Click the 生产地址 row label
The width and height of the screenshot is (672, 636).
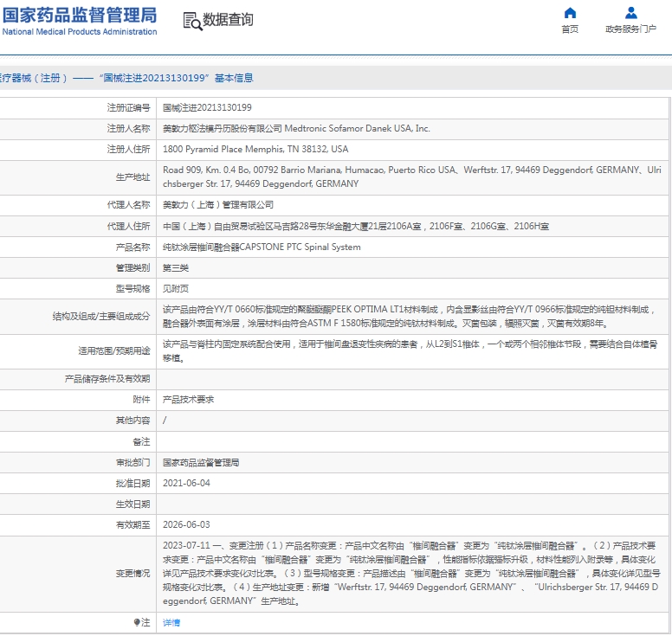tap(132, 177)
